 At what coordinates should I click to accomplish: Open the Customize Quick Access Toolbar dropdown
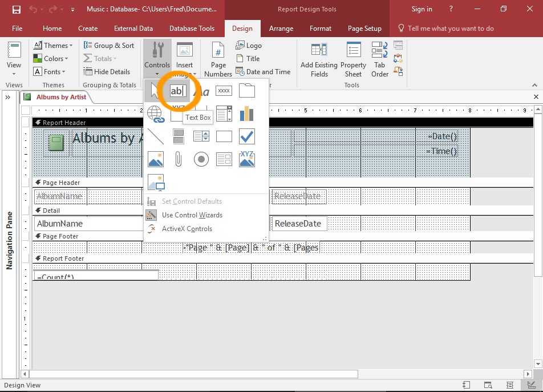point(72,10)
